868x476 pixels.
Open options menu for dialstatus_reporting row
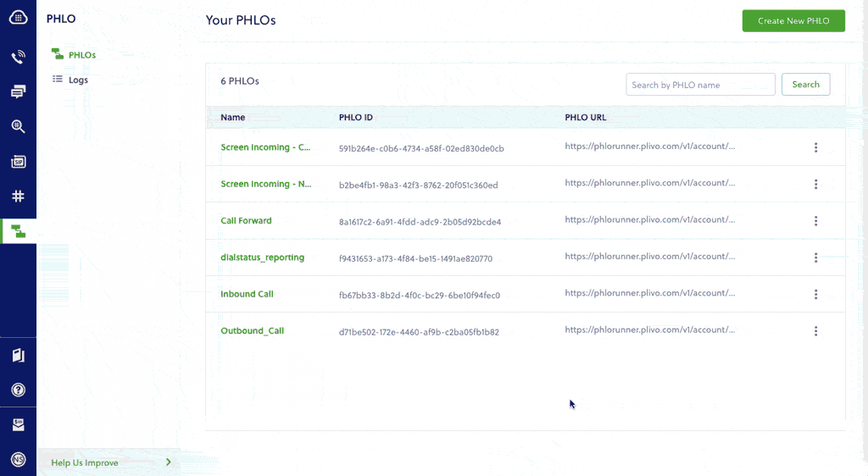(x=815, y=257)
